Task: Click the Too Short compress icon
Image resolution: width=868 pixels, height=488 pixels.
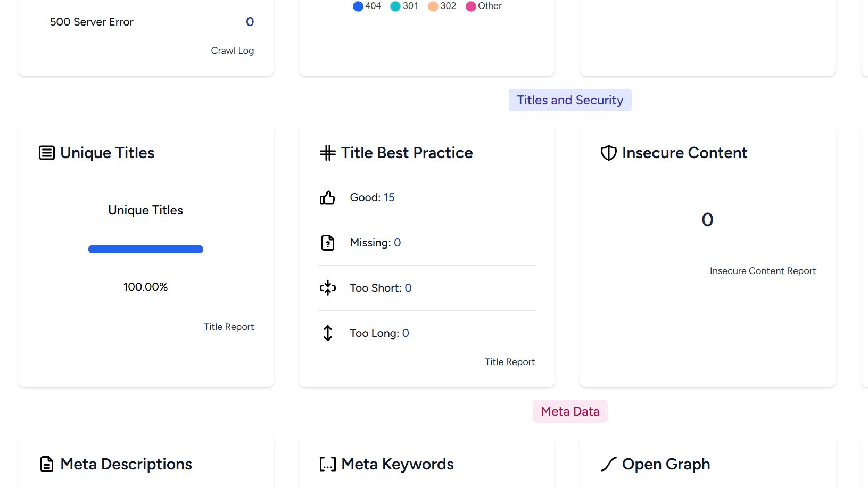Action: (328, 288)
